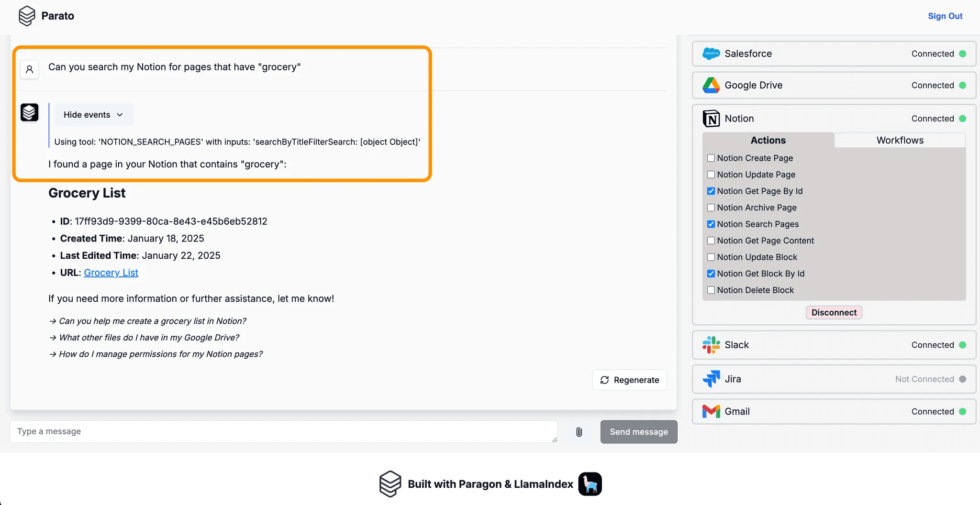Click the Salesforce cloud icon
Screen dimensions: 980x505
(x=711, y=54)
